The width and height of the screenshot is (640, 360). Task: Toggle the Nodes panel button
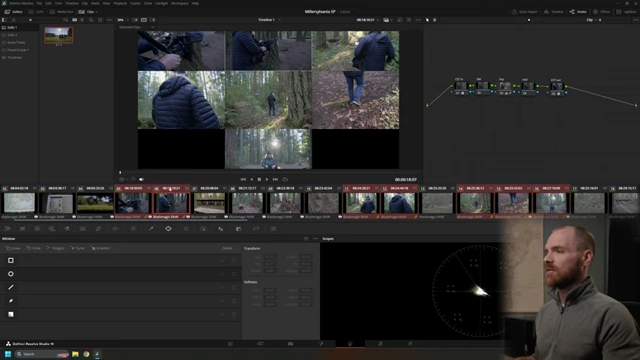[578, 12]
